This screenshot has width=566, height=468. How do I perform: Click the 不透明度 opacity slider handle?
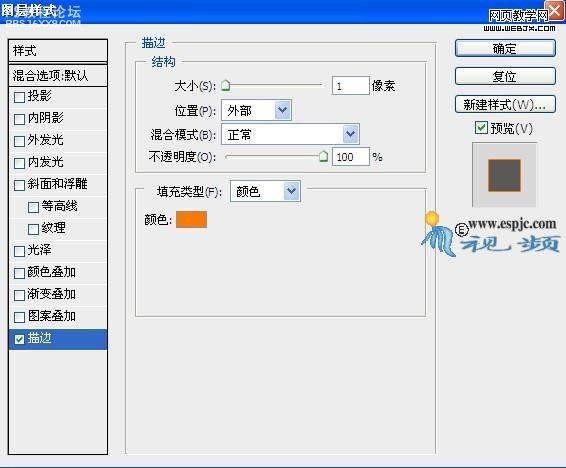323,156
